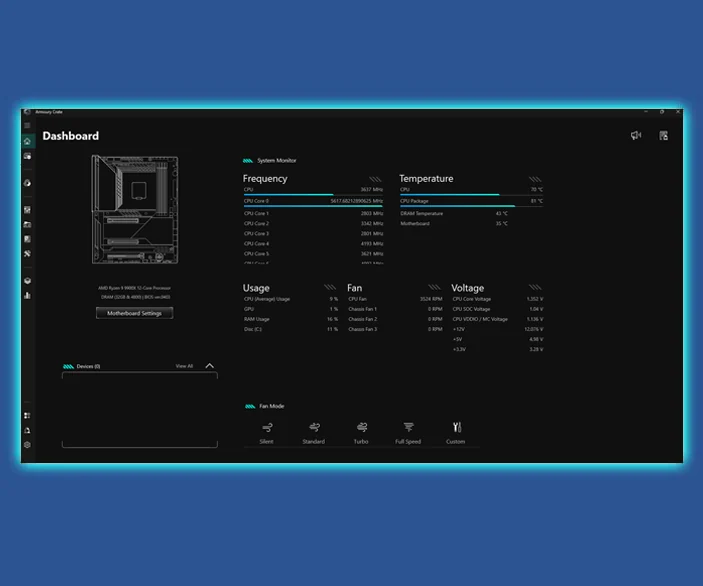The height and width of the screenshot is (586, 703).
Task: Click the GPU usage row
Action: pos(291,309)
